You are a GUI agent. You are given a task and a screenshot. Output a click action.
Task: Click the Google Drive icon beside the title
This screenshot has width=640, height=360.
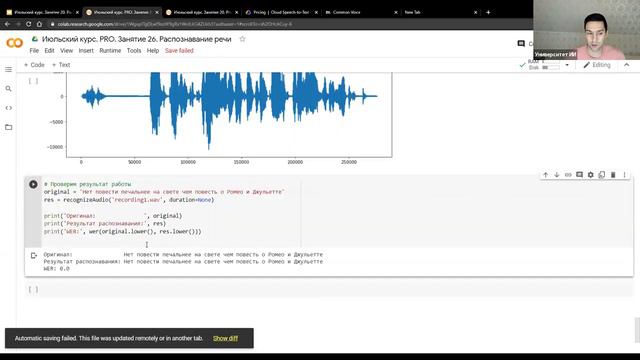(35, 39)
